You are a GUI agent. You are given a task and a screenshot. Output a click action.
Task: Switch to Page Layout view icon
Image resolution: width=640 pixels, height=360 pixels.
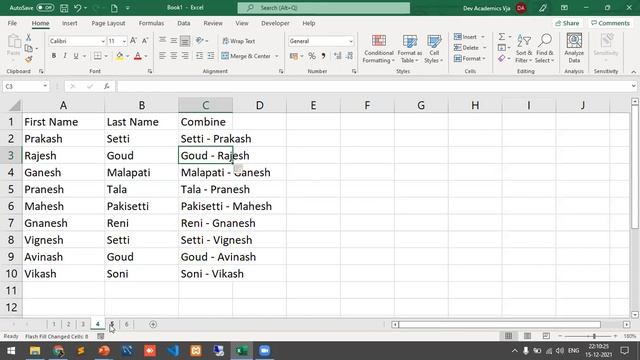tap(527, 336)
